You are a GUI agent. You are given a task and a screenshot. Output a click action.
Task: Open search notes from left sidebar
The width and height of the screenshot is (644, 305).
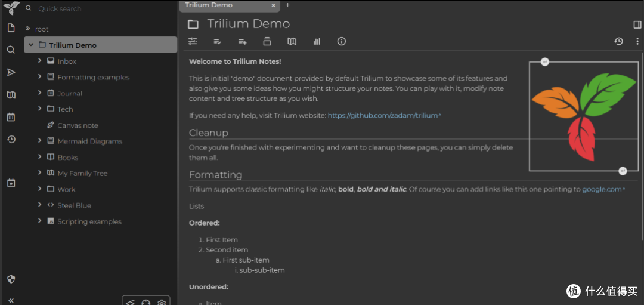[11, 50]
